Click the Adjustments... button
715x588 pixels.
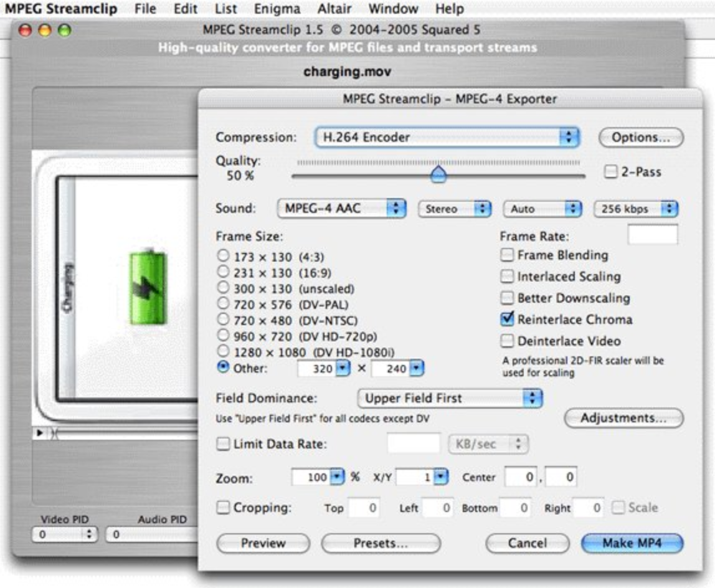click(x=624, y=418)
